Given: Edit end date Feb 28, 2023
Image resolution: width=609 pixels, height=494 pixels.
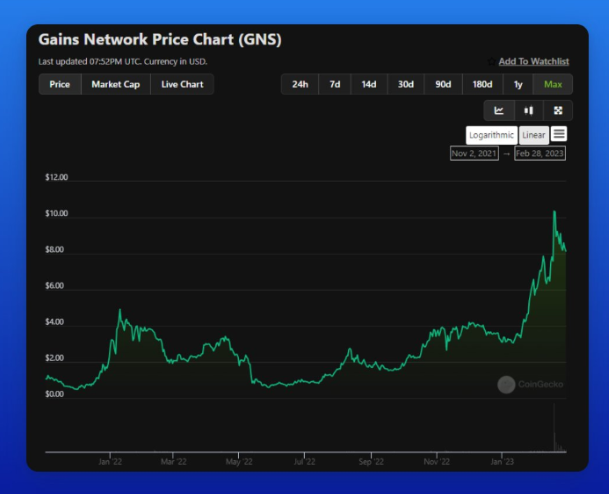Looking at the screenshot, I should 539,153.
